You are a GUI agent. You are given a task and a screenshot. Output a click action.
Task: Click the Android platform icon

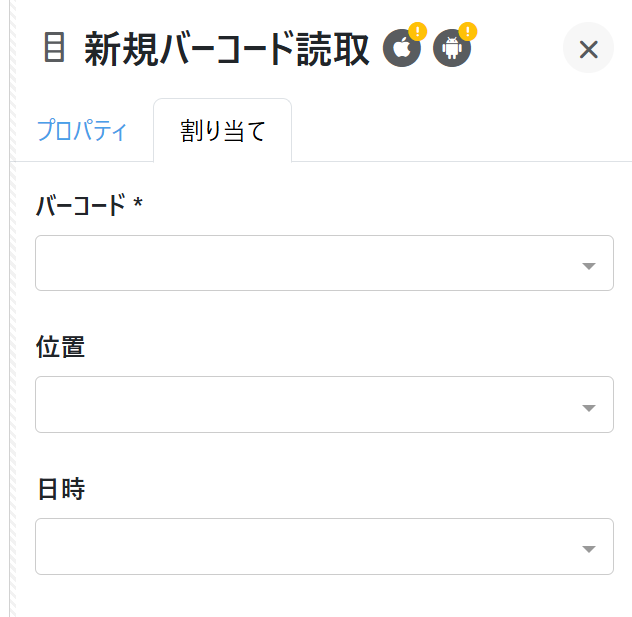point(451,50)
